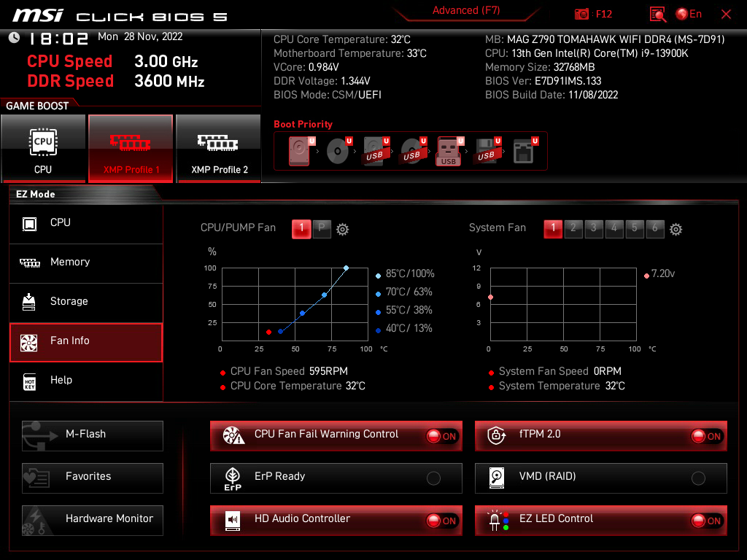Image resolution: width=747 pixels, height=560 pixels.
Task: Grab the top fan curve point at 100%
Action: 347,268
